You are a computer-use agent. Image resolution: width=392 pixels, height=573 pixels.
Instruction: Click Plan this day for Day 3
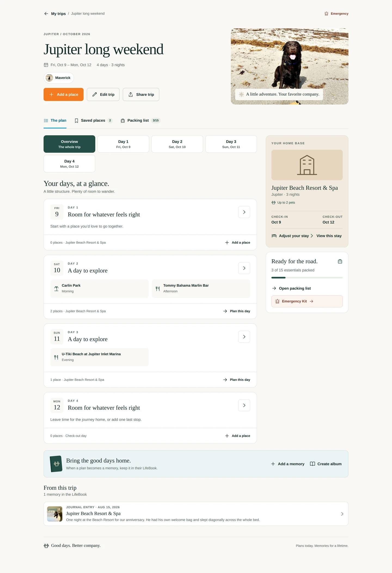coord(237,380)
